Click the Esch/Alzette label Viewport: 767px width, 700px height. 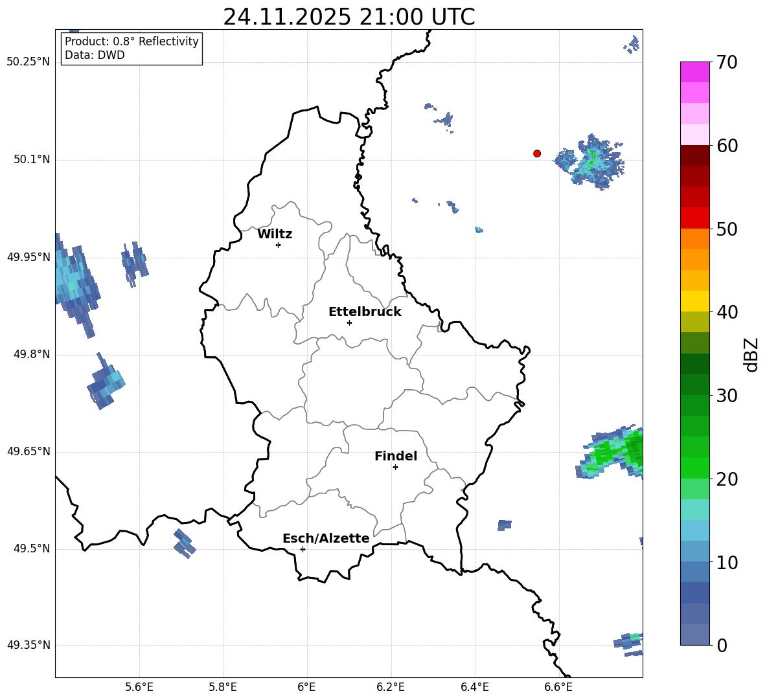(326, 539)
